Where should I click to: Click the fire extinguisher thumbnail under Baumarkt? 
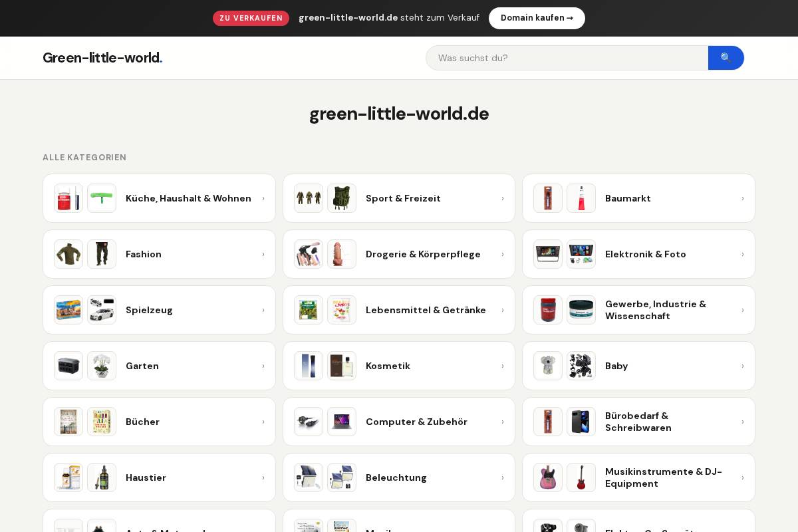pos(581,198)
